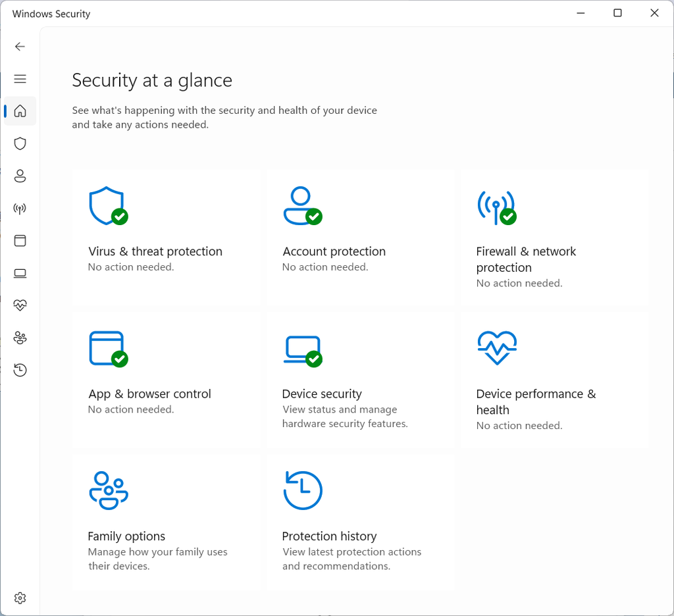
Task: Open the sidebar Family options people icon
Action: tap(20, 338)
